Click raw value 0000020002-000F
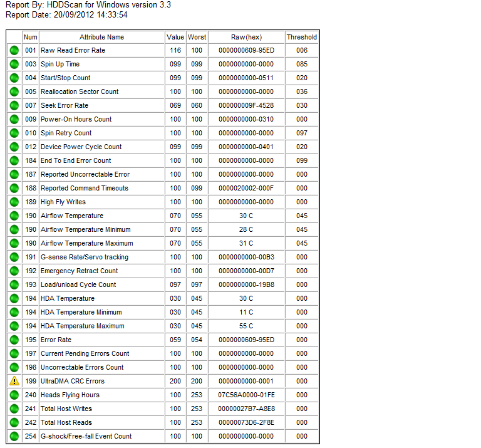This screenshot has height=448, width=481. [246, 188]
